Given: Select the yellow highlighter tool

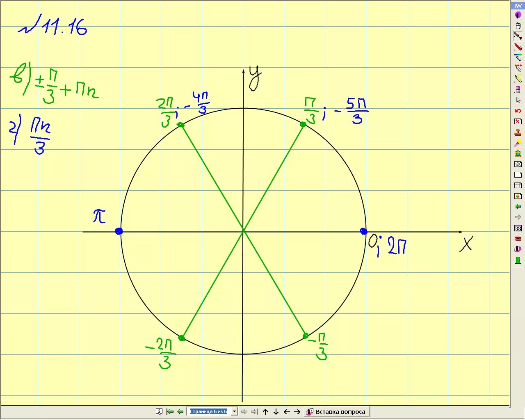Looking at the screenshot, I should 518,79.
